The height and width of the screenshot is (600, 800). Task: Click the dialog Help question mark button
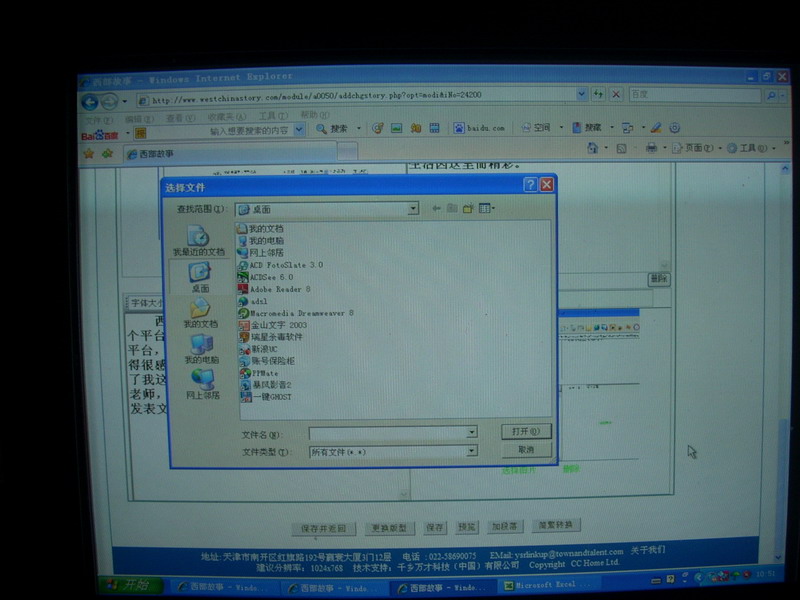pos(531,184)
